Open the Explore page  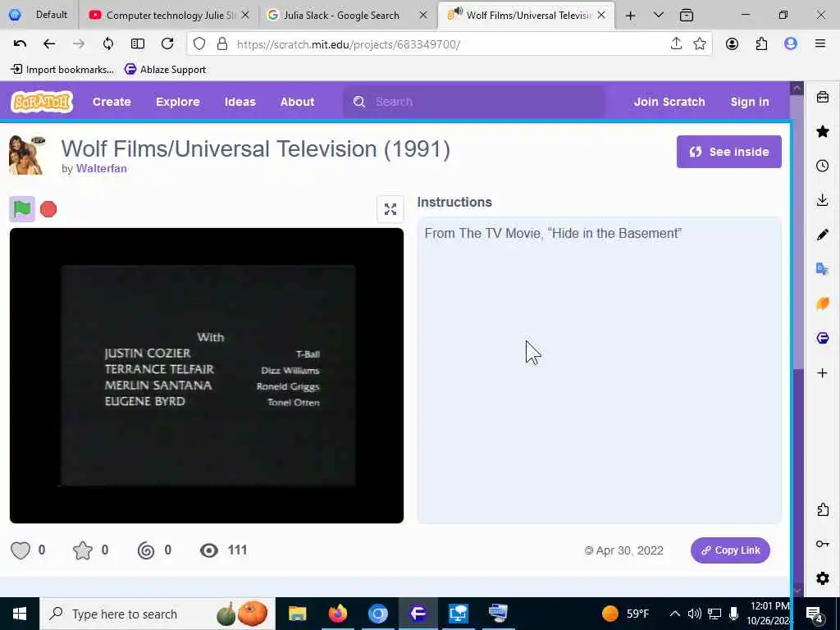tap(178, 102)
